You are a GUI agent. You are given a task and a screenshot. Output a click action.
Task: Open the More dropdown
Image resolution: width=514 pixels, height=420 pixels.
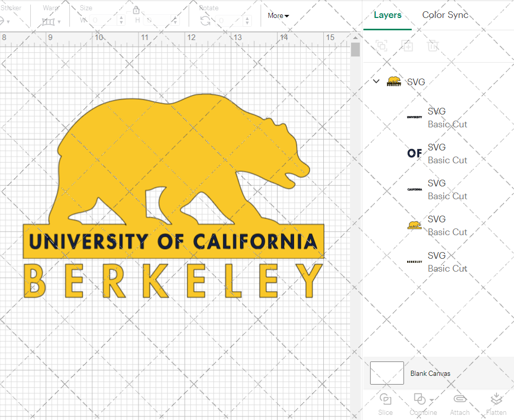[x=278, y=15]
